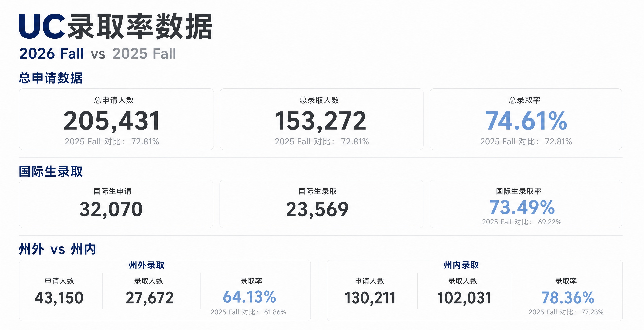Click the value 102,031

(464, 298)
